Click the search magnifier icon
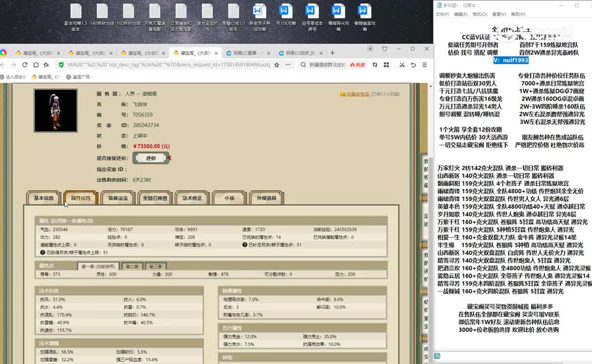Screen dimensions: 592x364 coord(303,65)
